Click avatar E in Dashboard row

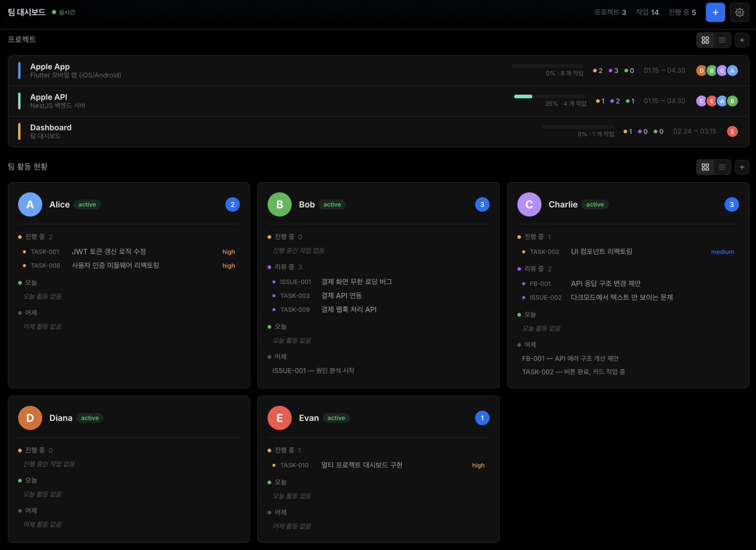[732, 132]
